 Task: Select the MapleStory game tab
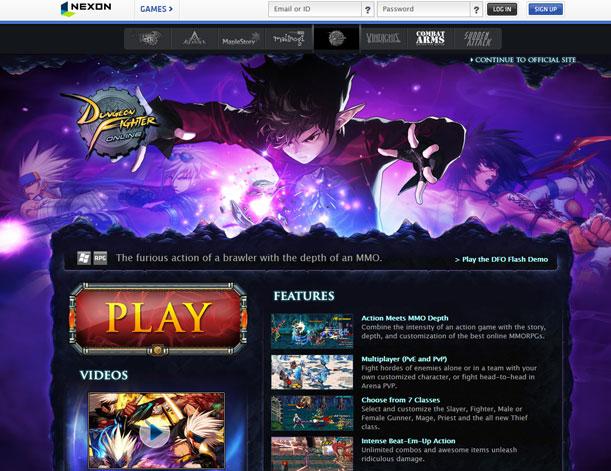tap(241, 38)
